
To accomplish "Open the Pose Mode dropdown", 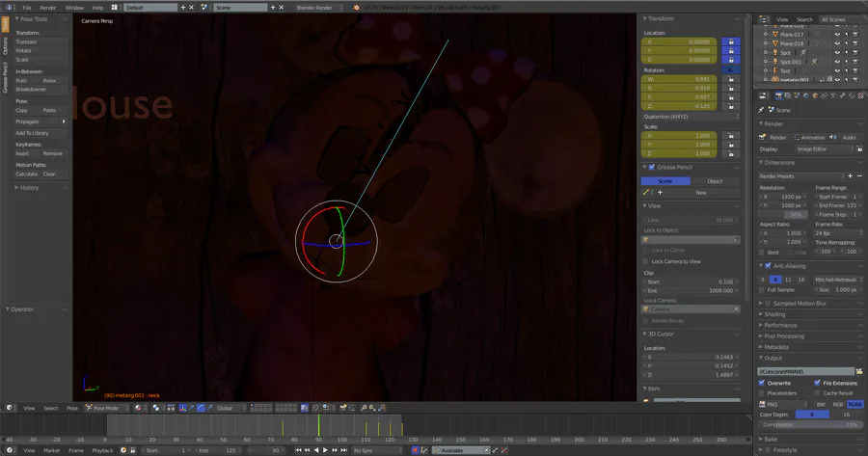I will click(x=107, y=408).
